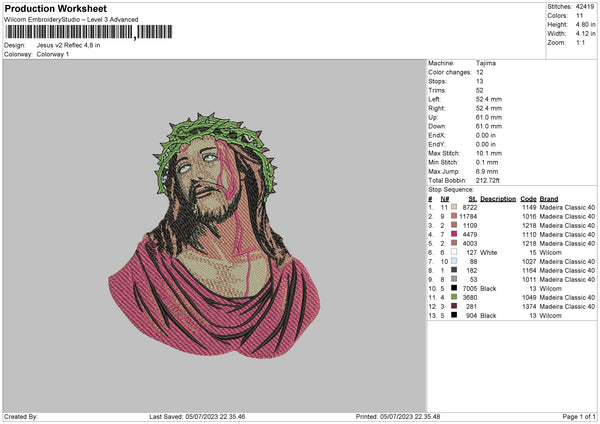Viewport: 600px width, 424px height.
Task: Click the 'N#' column header
Action: tap(445, 199)
